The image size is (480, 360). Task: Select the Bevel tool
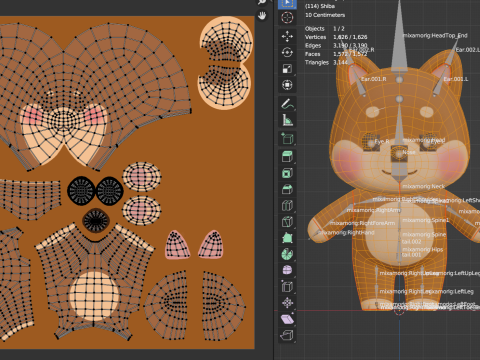(287, 189)
